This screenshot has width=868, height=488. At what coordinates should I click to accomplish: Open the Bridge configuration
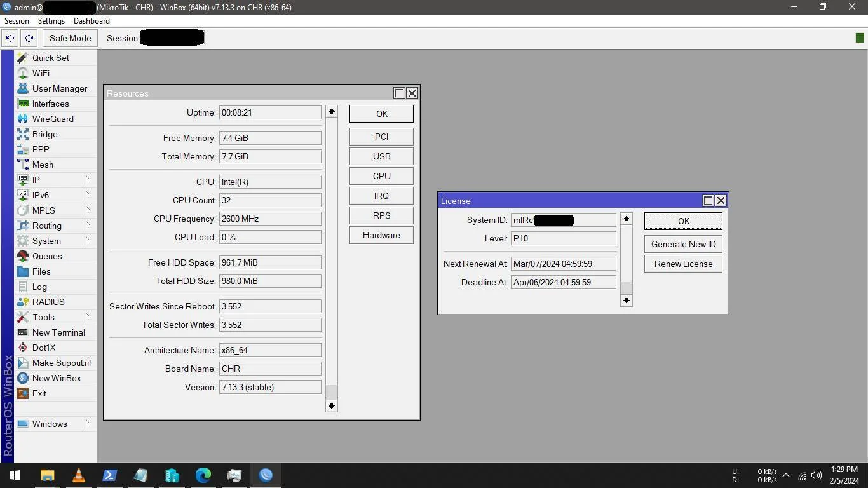click(55, 134)
